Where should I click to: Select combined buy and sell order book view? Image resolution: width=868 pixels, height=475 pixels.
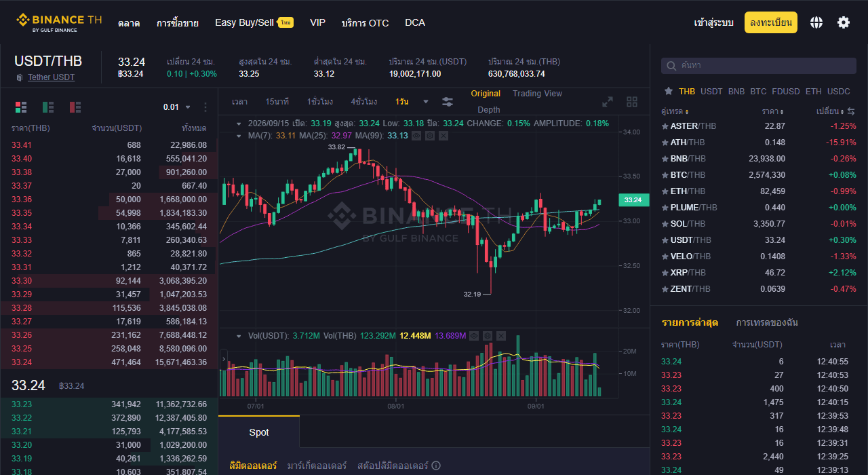[x=21, y=107]
